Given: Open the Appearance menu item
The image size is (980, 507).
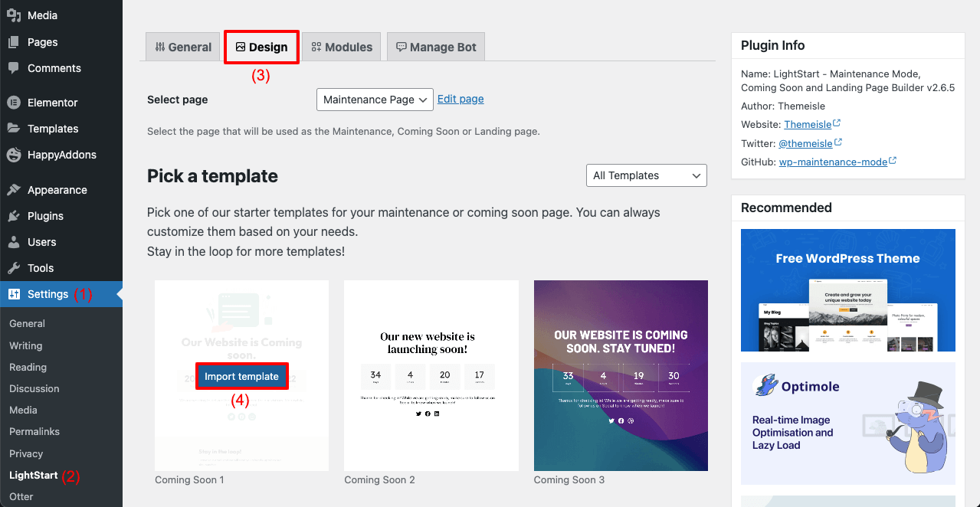Looking at the screenshot, I should [61, 190].
